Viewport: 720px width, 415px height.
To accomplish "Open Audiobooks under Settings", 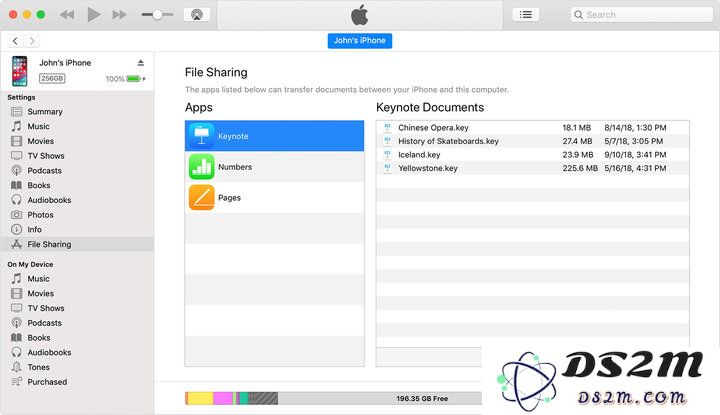I will tap(49, 200).
